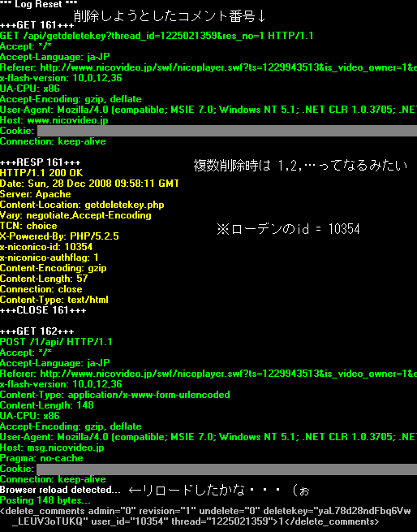
Task: Click the "Connection: close" line
Action: click(x=41, y=288)
